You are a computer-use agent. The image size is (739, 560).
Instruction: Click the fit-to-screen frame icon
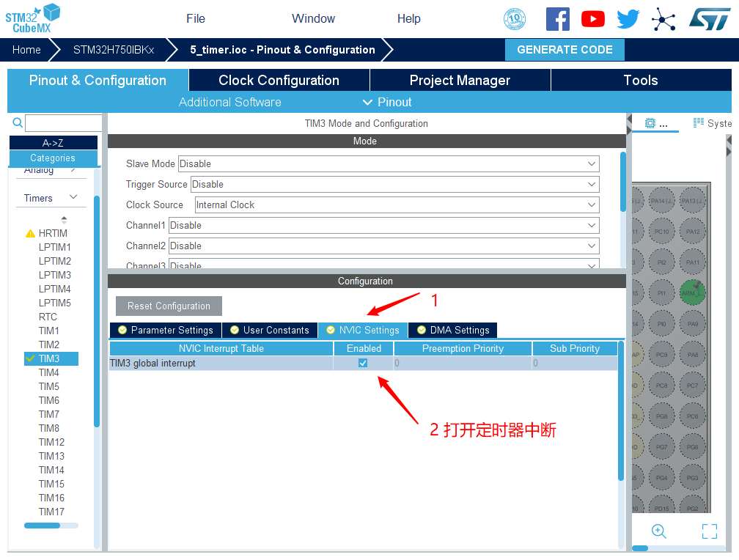[709, 531]
